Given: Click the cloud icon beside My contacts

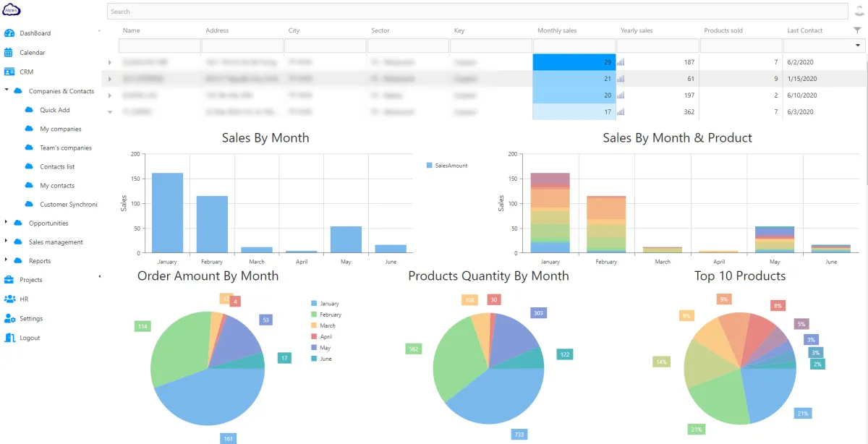Looking at the screenshot, I should tap(29, 185).
